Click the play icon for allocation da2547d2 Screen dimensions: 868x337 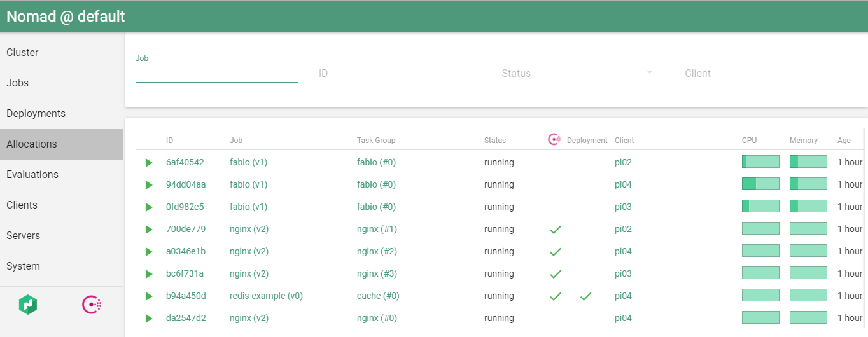click(x=149, y=319)
